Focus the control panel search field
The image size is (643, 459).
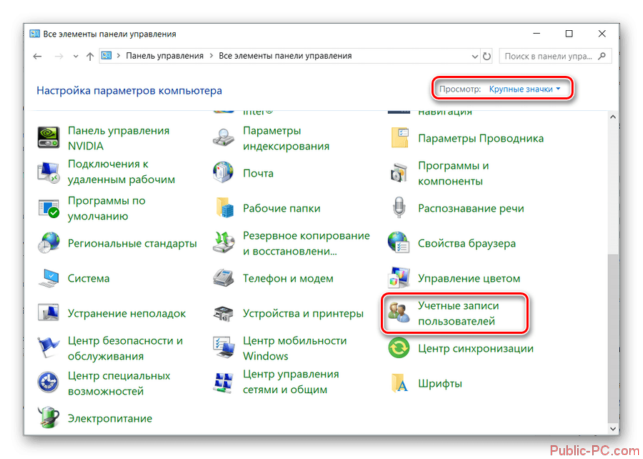[x=555, y=56]
